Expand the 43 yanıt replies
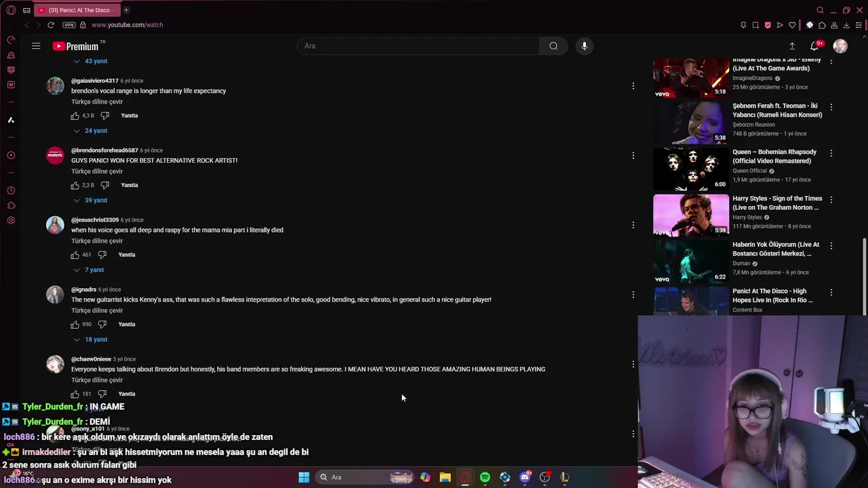The image size is (868, 488). click(90, 61)
